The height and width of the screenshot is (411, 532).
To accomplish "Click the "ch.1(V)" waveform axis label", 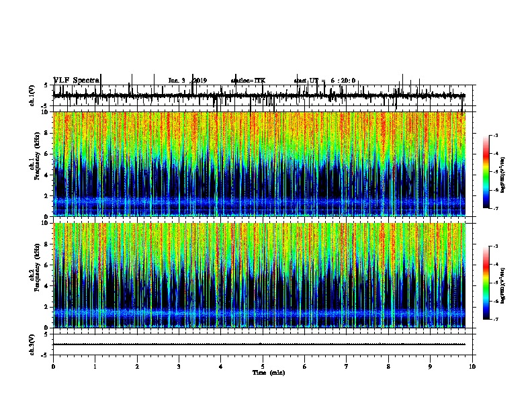I will click(x=32, y=95).
